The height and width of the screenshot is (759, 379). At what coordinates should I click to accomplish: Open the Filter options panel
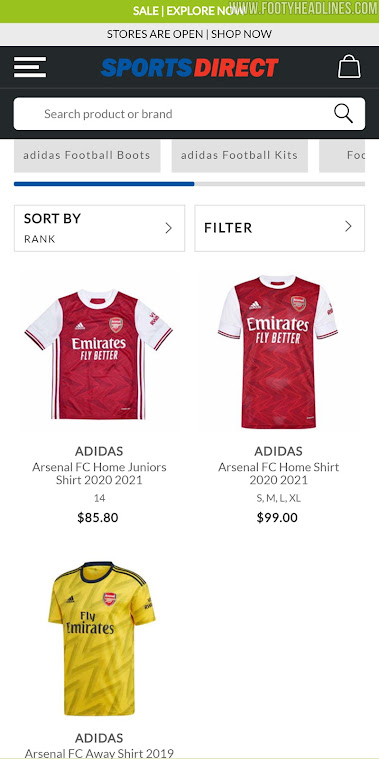[279, 228]
